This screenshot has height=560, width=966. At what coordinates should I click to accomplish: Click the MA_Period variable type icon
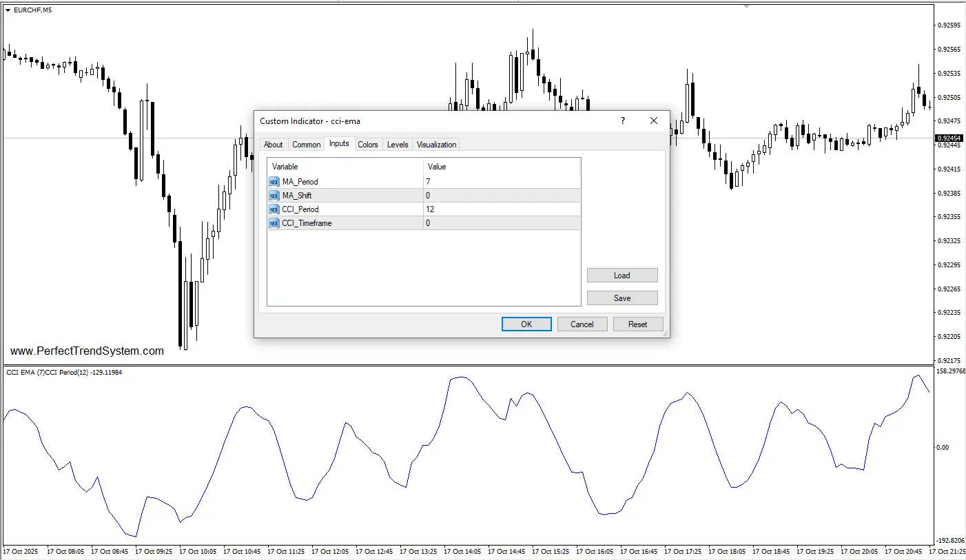(274, 182)
